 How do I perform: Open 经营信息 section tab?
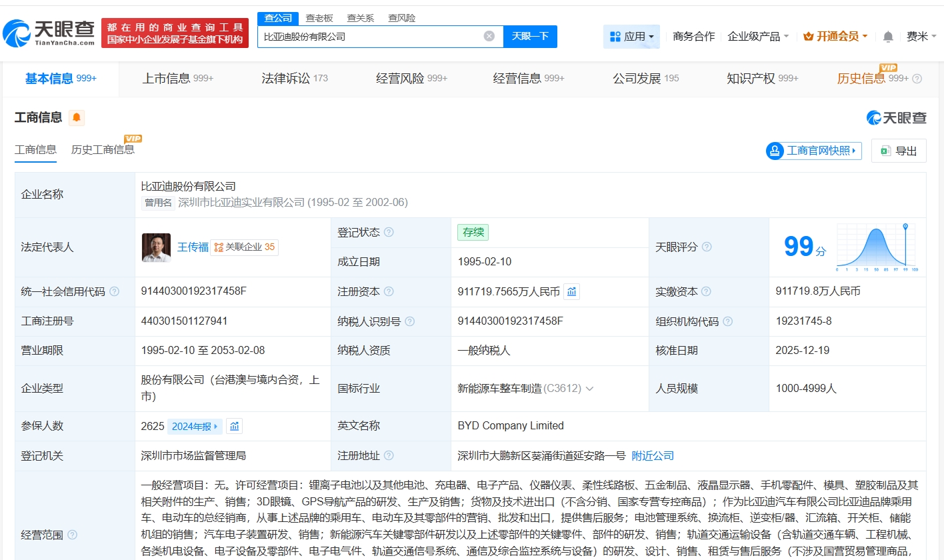click(529, 79)
